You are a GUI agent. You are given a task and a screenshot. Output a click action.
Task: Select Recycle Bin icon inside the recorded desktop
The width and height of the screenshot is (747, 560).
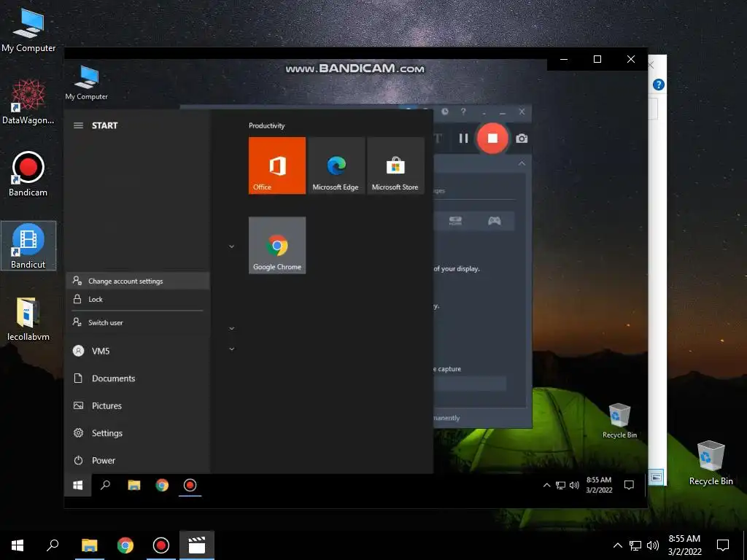click(x=619, y=421)
